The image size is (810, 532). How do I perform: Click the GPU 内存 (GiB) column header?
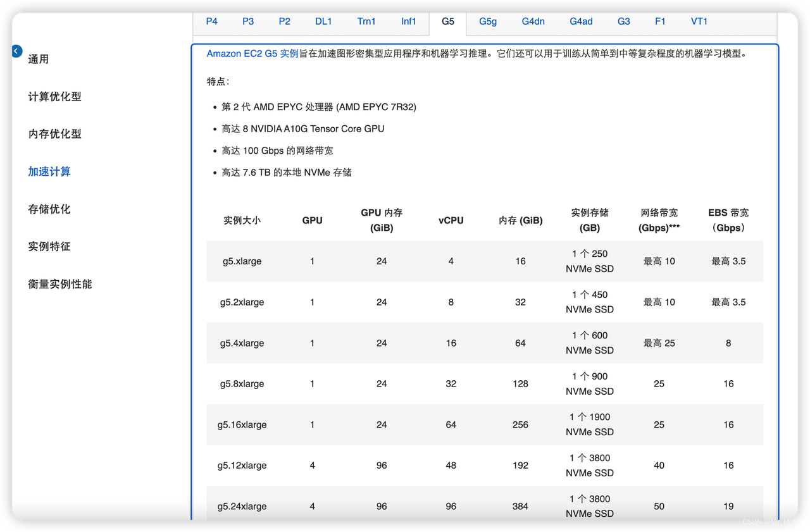(382, 220)
